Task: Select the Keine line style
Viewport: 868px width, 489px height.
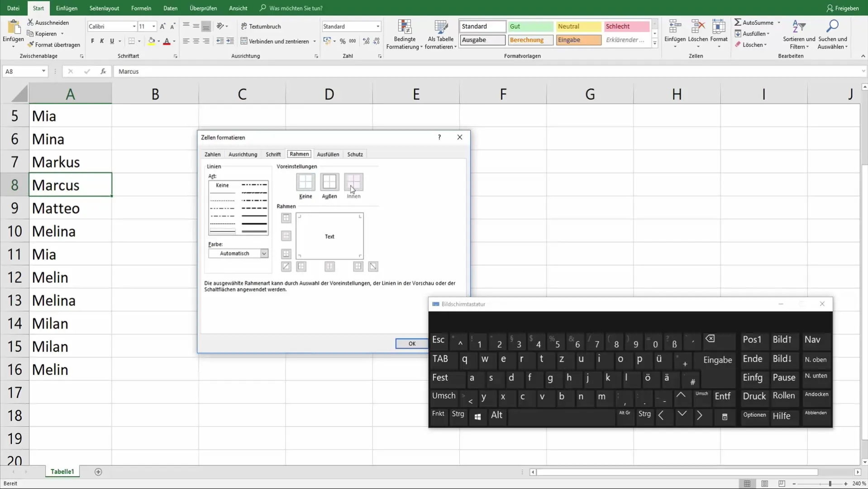Action: click(x=222, y=185)
